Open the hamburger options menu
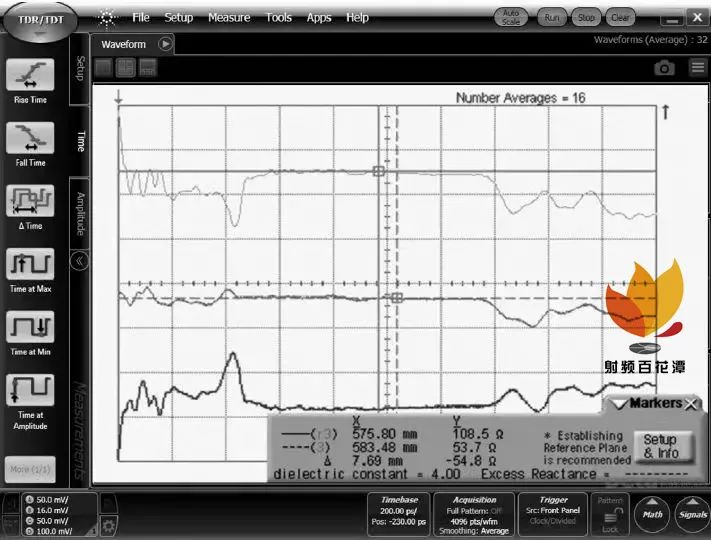Screen dimensions: 711x540 [698, 68]
